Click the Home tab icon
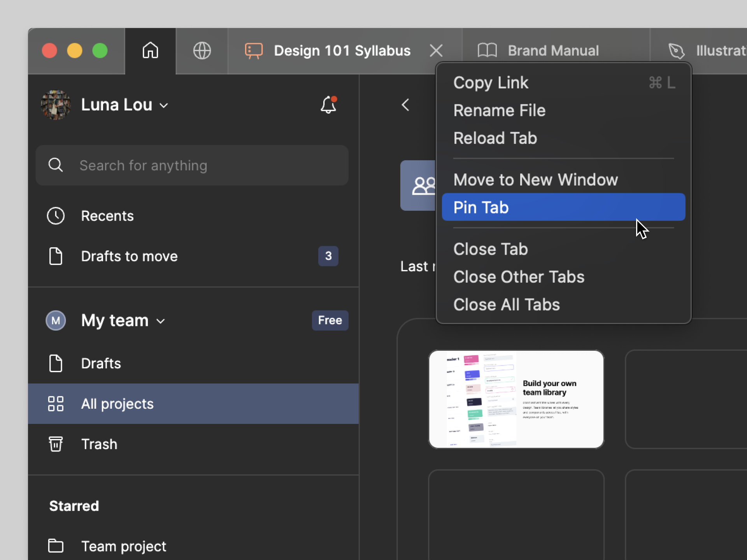 click(150, 51)
